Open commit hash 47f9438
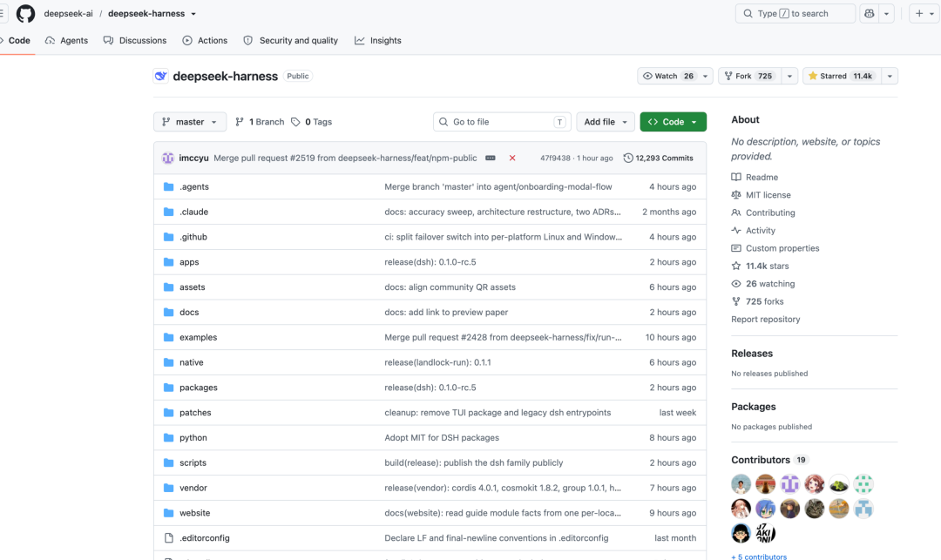This screenshot has height=560, width=941. 555,158
